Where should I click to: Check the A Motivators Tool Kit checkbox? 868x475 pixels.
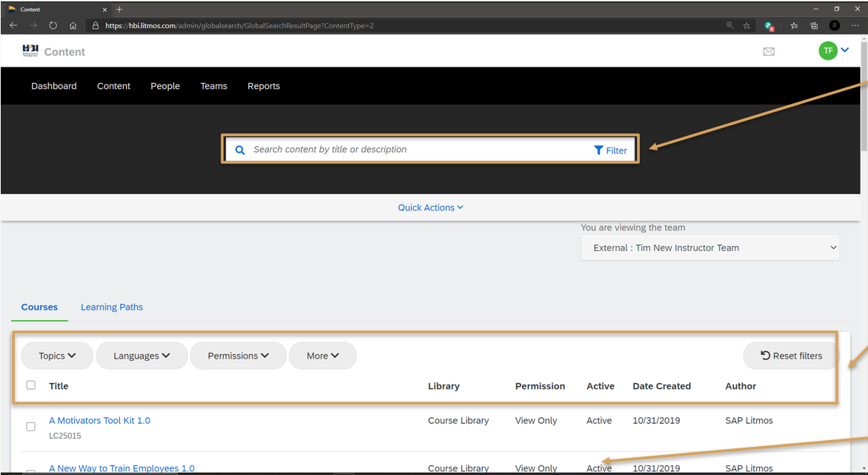coord(31,427)
